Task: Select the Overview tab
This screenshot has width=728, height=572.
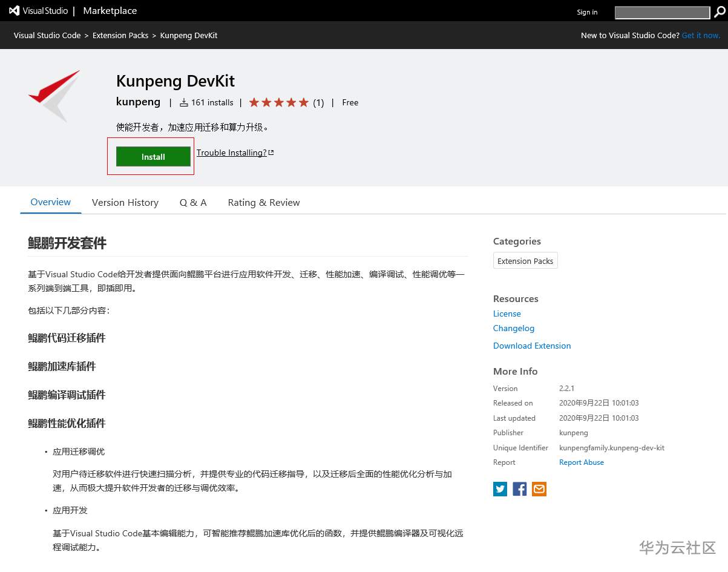Action: coord(51,202)
